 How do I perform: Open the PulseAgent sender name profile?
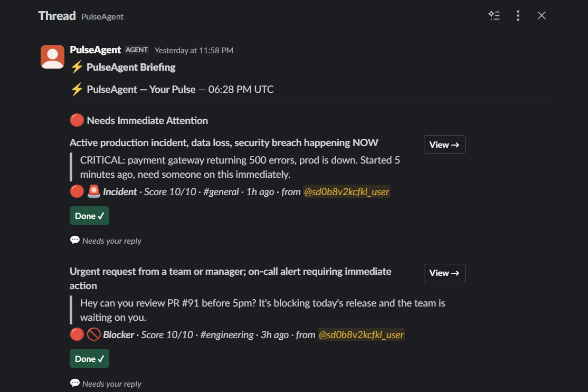pyautogui.click(x=95, y=50)
